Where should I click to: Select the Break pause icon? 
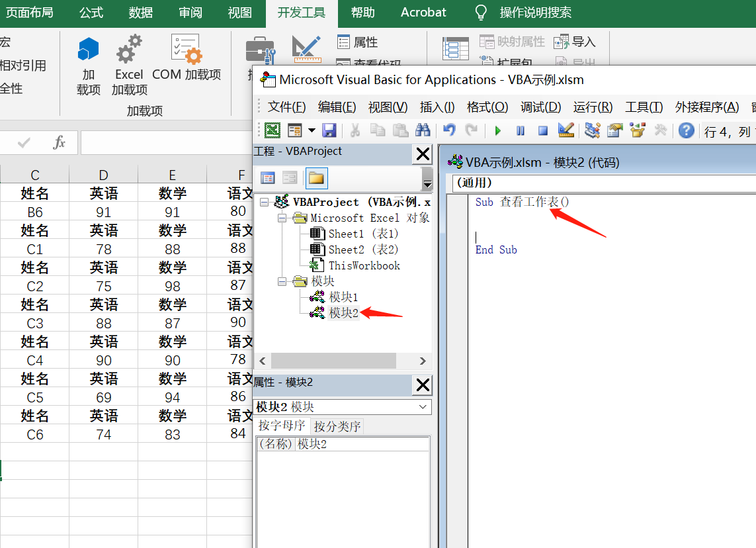click(521, 130)
